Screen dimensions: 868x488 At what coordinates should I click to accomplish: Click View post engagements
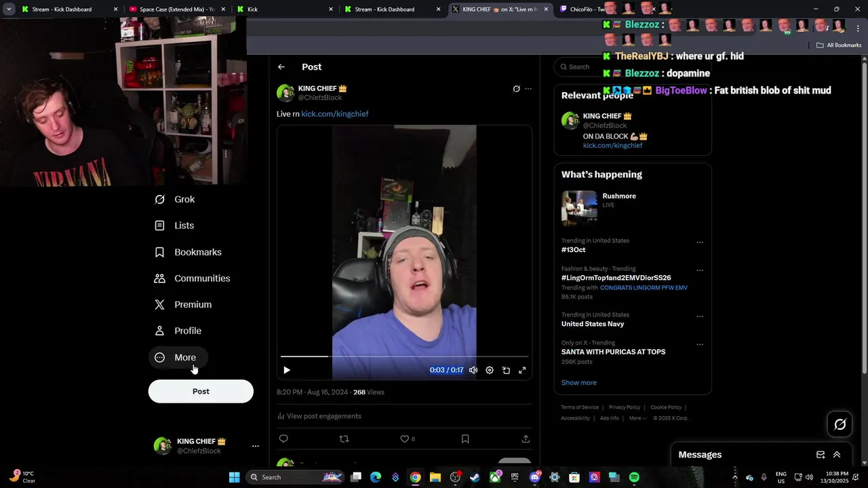click(x=319, y=416)
